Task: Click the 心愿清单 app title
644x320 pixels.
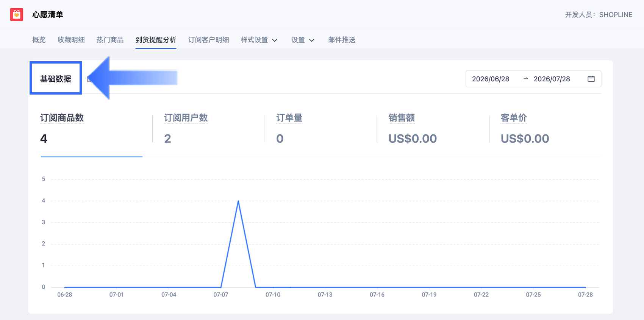Action: point(48,15)
